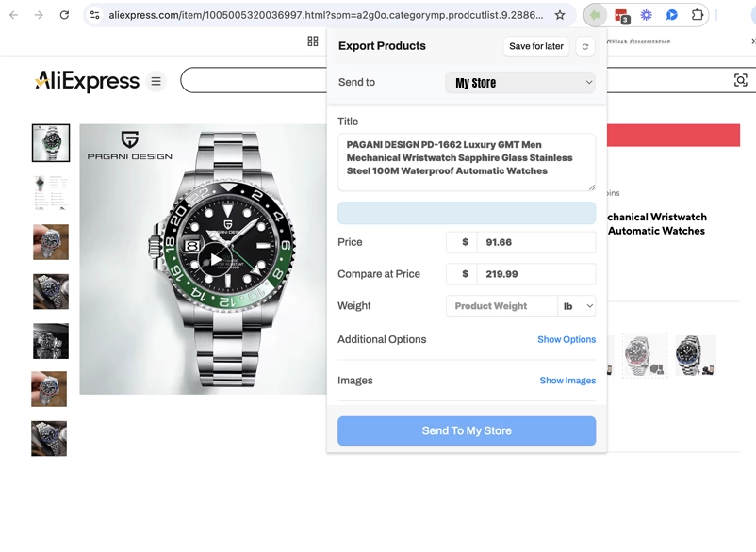Click the refresh icon beside Save for later

[x=585, y=46]
